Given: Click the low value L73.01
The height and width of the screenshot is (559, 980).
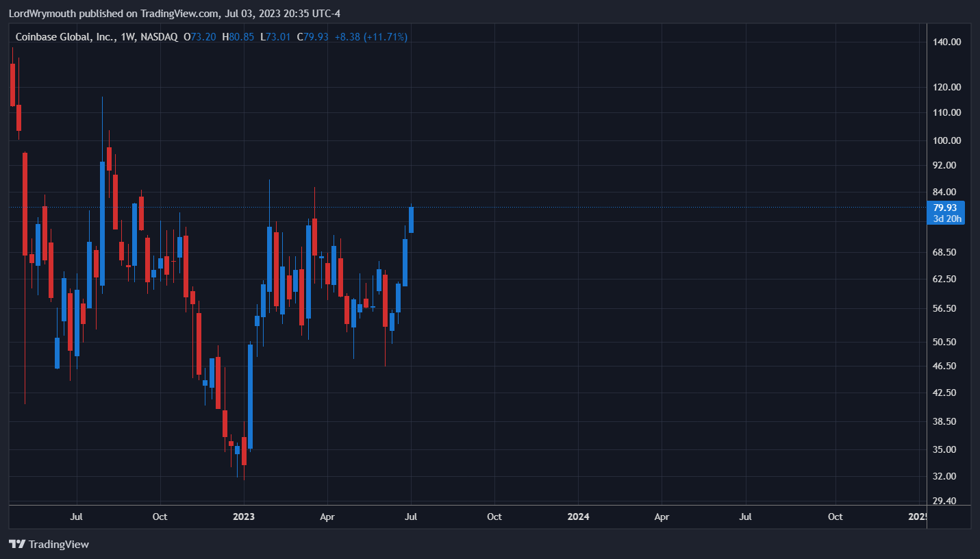Looking at the screenshot, I should 275,37.
